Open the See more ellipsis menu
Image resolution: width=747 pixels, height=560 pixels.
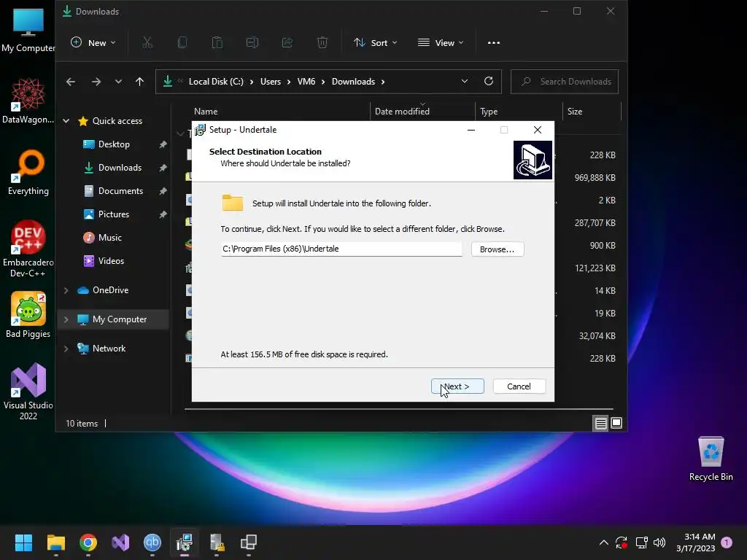(494, 43)
